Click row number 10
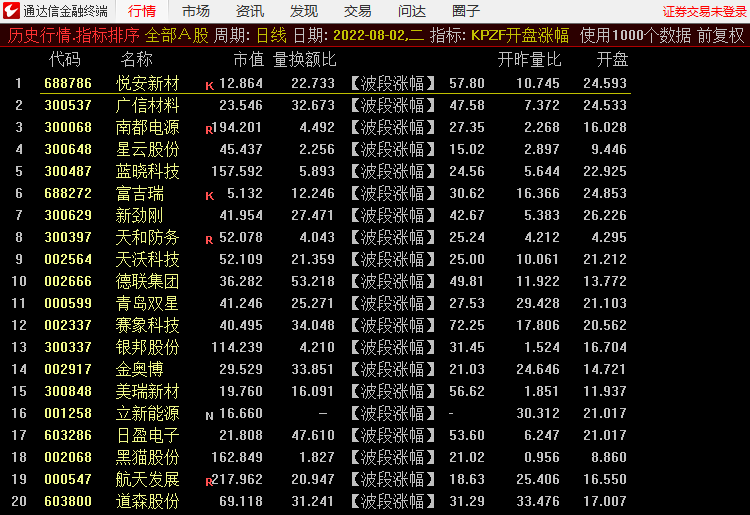 19,281
